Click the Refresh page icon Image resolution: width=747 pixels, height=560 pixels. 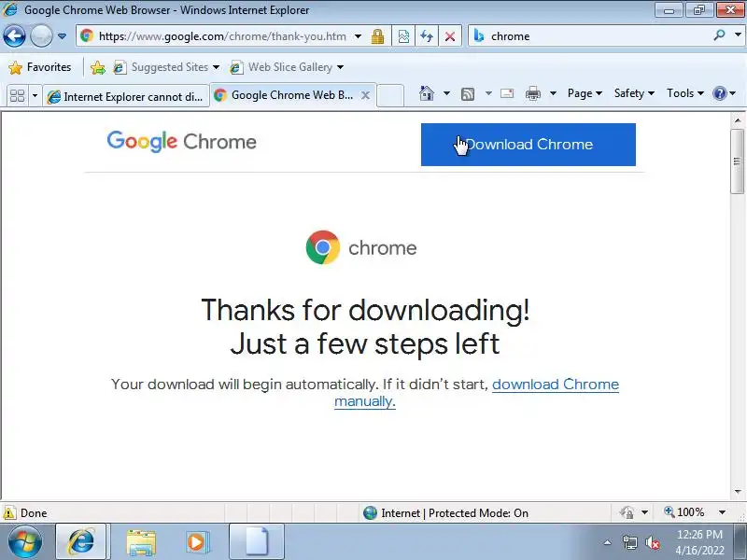(427, 36)
